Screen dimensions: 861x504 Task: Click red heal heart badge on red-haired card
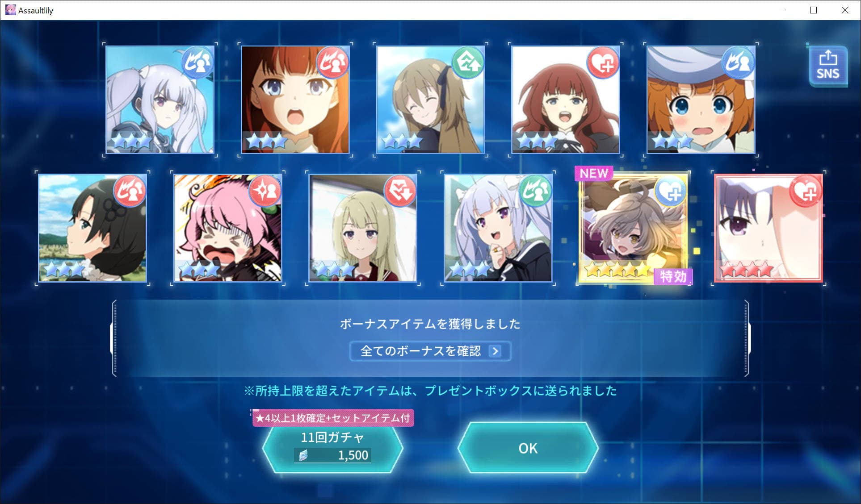[603, 62]
